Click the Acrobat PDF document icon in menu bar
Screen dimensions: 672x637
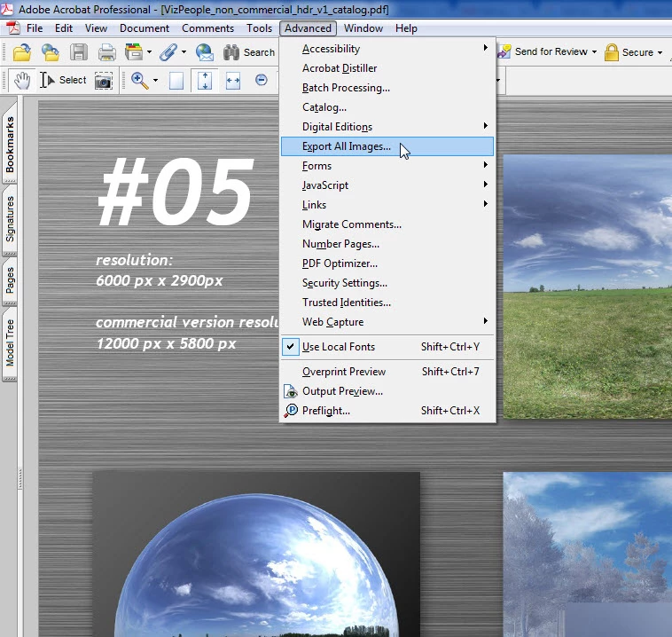tap(13, 28)
